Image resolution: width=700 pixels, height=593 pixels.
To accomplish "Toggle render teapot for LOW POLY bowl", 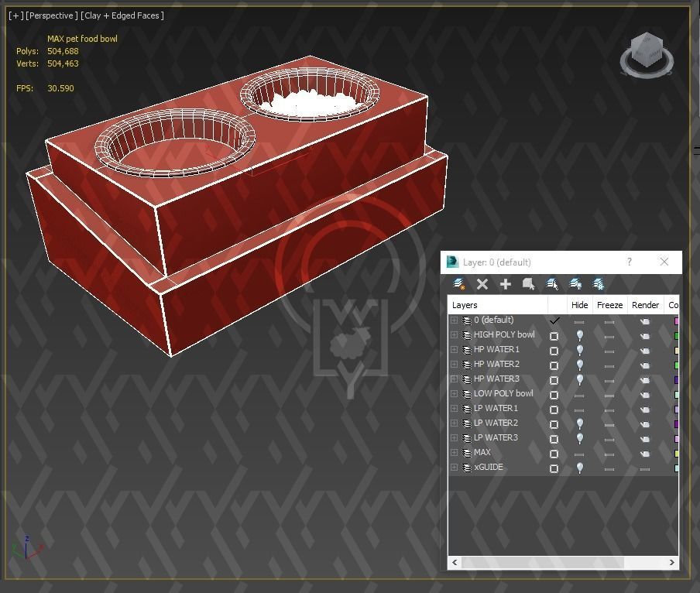I will point(645,395).
